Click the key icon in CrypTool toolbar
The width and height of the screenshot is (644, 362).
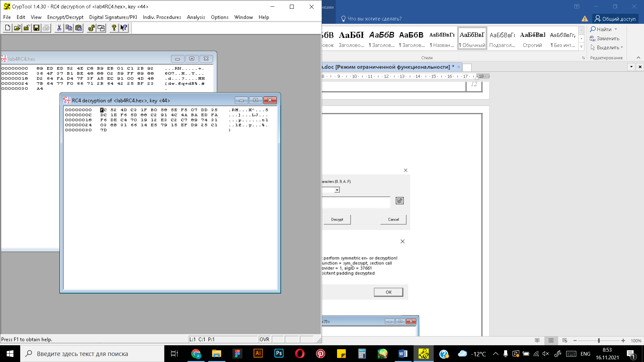tap(91, 28)
